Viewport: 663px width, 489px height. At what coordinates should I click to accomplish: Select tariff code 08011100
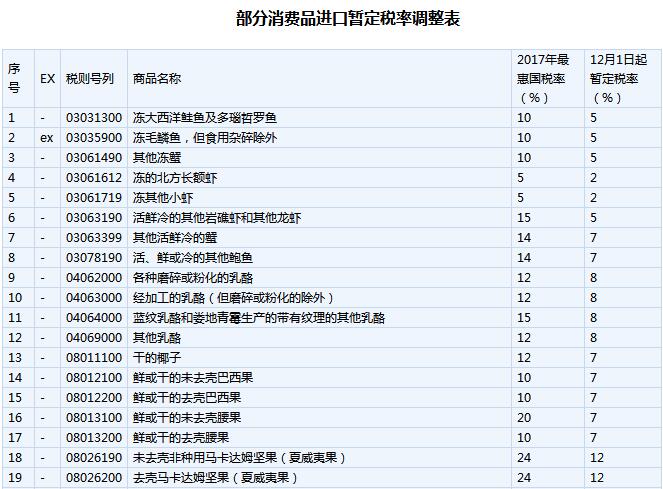94,358
